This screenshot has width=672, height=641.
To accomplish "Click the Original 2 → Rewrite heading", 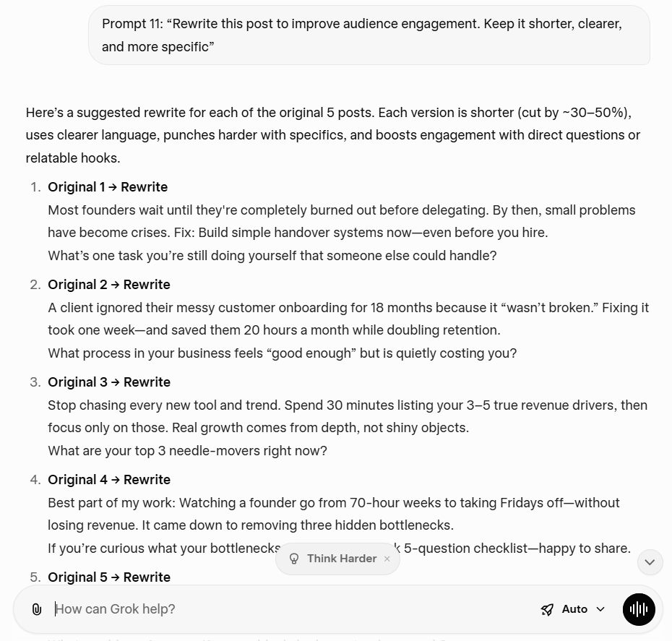I will (109, 285).
